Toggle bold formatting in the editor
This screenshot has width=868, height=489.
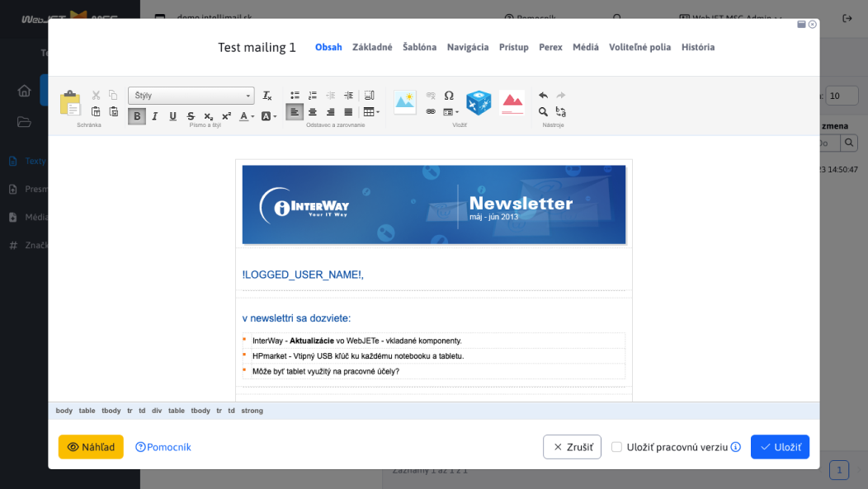(x=137, y=116)
